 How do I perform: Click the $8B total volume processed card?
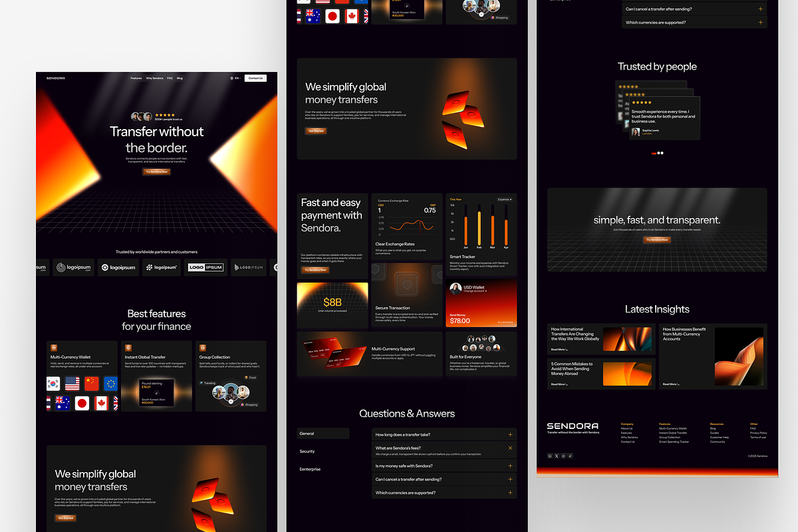tap(332, 305)
